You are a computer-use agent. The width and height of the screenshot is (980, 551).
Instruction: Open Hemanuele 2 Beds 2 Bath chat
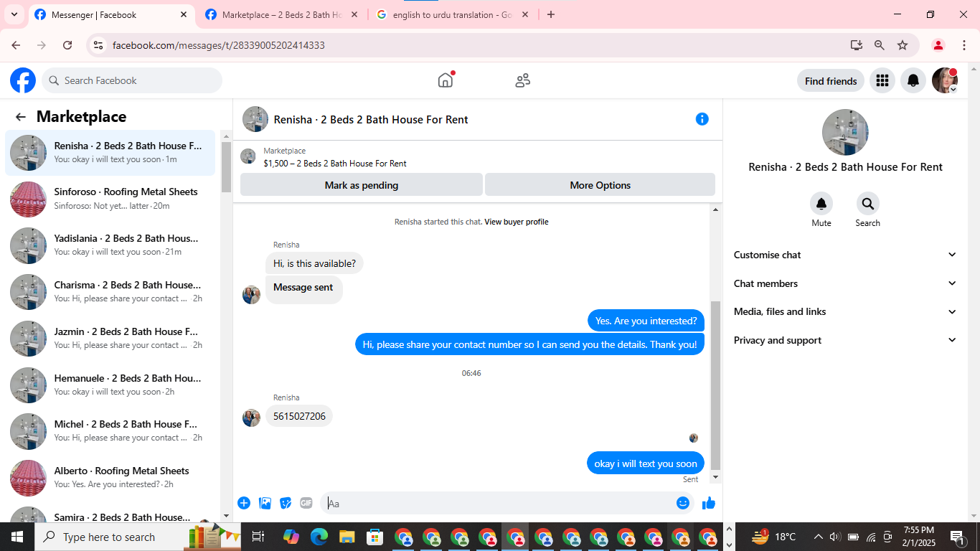[x=110, y=385]
